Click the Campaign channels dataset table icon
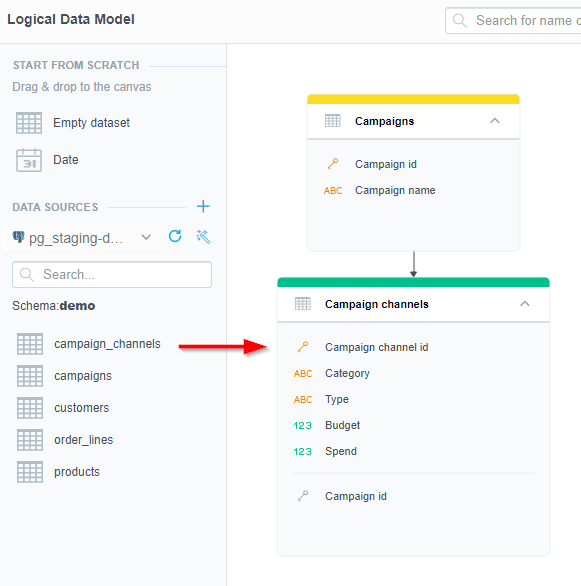 pos(303,304)
